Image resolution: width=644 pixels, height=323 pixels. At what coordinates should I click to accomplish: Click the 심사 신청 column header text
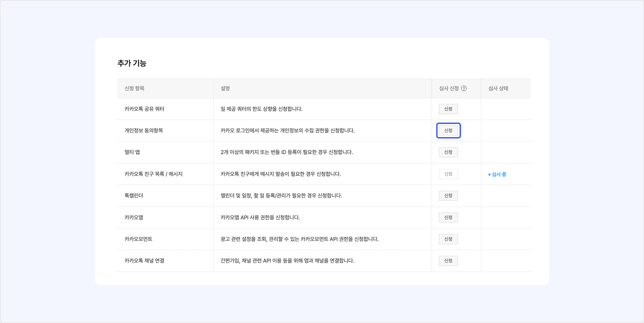pyautogui.click(x=449, y=88)
